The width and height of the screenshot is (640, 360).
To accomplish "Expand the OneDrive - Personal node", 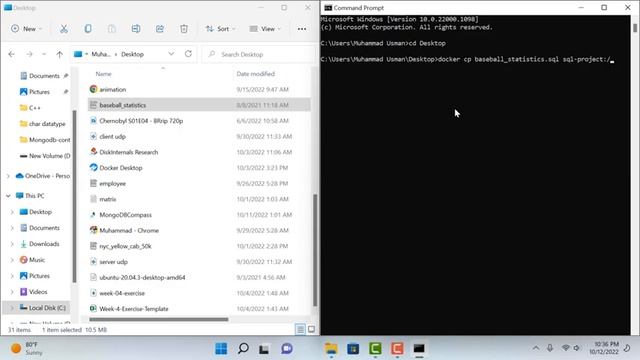I will (x=8, y=176).
